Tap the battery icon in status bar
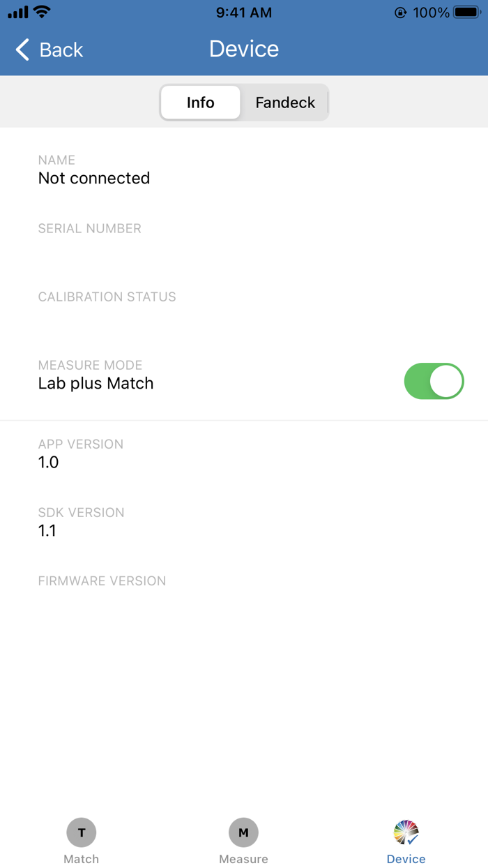Viewport: 488px width, 868px height. 466,13
